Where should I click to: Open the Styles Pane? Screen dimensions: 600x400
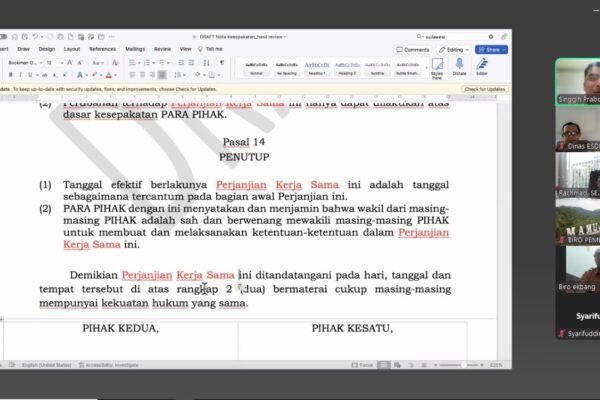coord(437,69)
